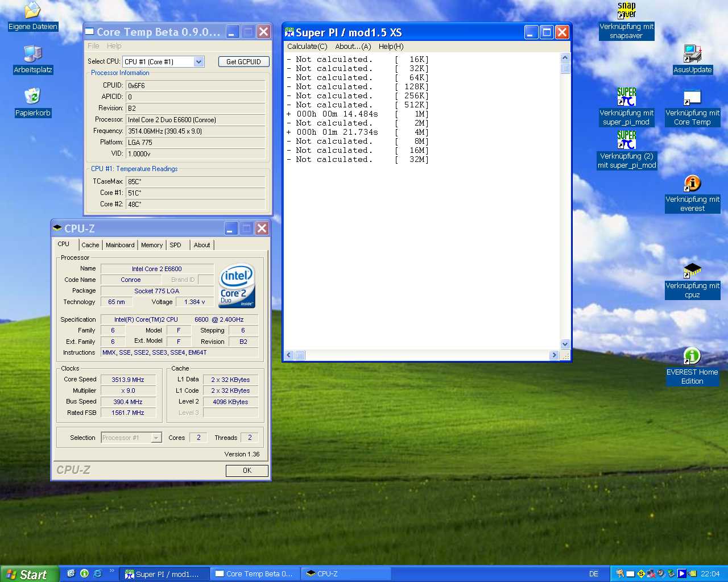Open the Help menu in Core Temp
The height and width of the screenshot is (582, 728).
point(114,46)
